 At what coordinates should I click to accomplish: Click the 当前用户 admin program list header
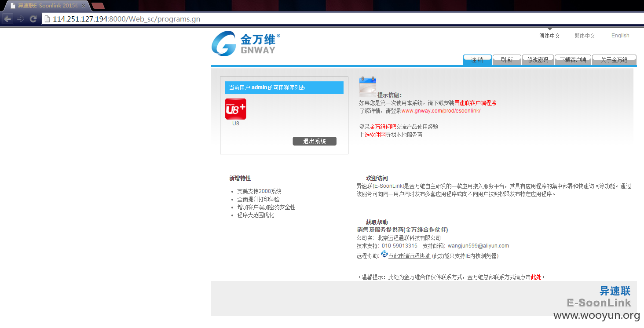tap(284, 87)
